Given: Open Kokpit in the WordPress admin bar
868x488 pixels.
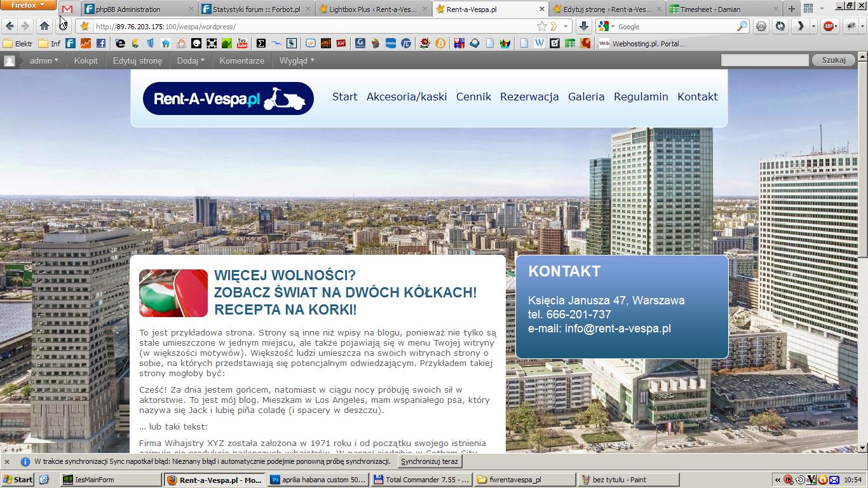Looking at the screenshot, I should 86,60.
